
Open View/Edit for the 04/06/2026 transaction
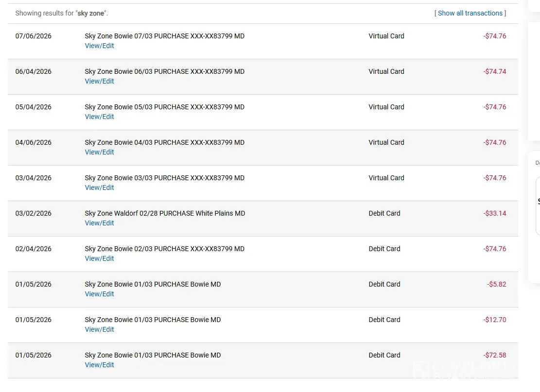99,152
